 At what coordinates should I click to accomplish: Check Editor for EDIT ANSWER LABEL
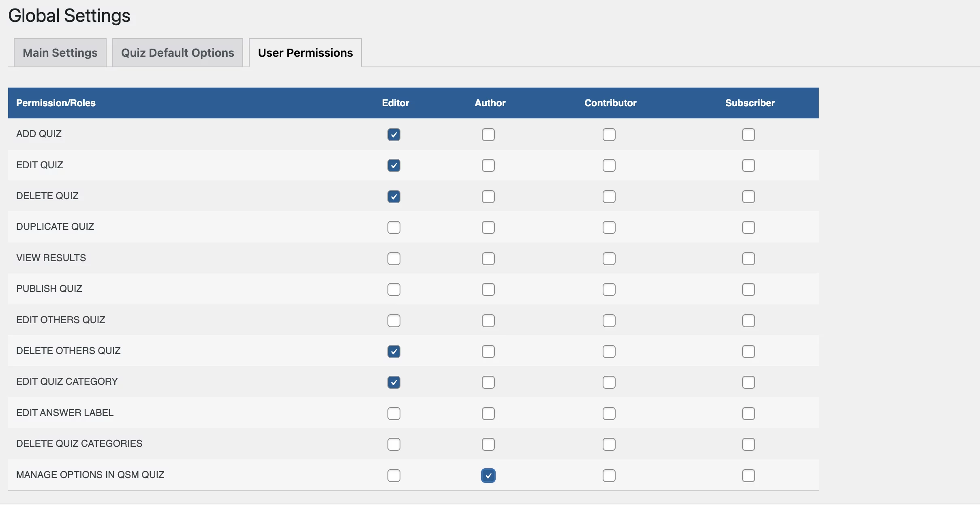[x=394, y=414]
